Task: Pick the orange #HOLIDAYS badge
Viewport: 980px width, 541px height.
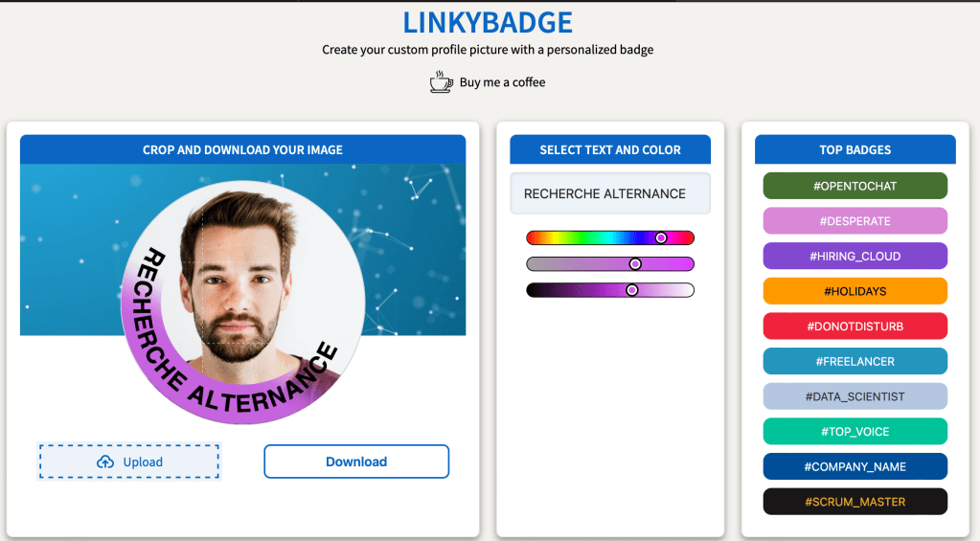Action: point(855,291)
